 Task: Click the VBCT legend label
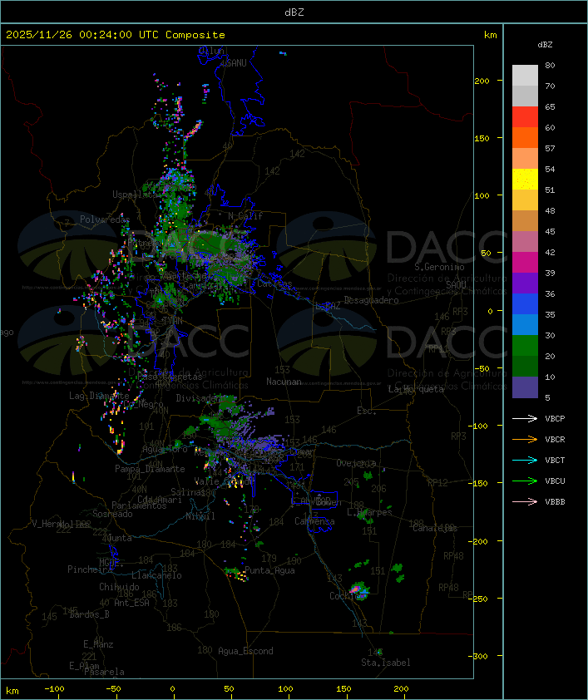pyautogui.click(x=555, y=461)
